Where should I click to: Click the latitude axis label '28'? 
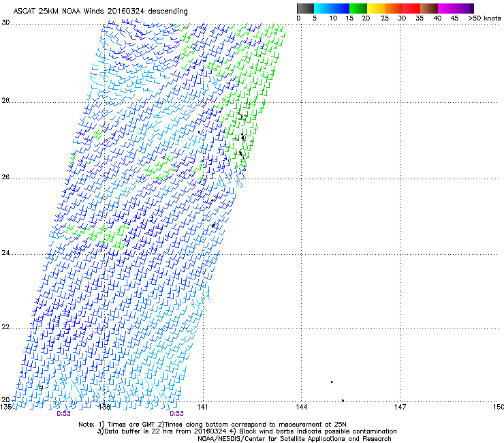(5, 101)
